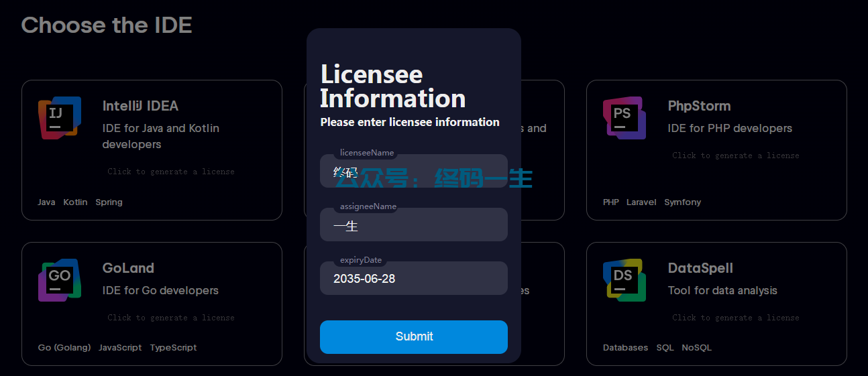
Task: Open the GoLand card title
Action: (128, 268)
